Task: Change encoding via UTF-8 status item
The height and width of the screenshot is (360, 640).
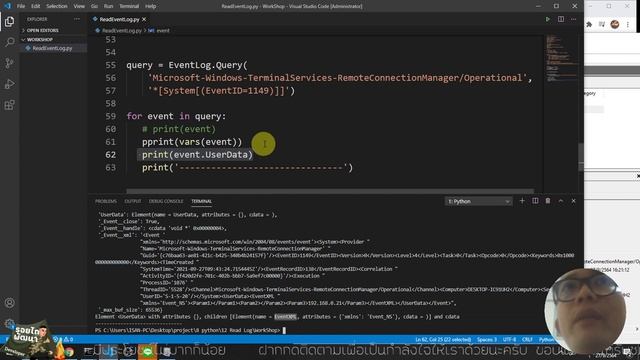Action: 509,340
